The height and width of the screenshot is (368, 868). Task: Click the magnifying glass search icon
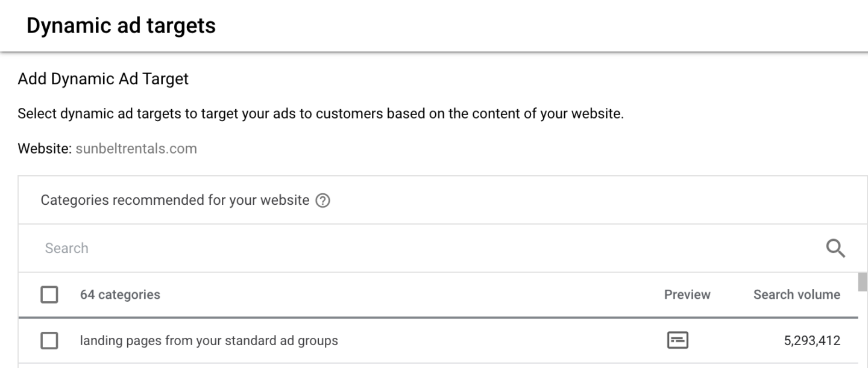point(835,248)
